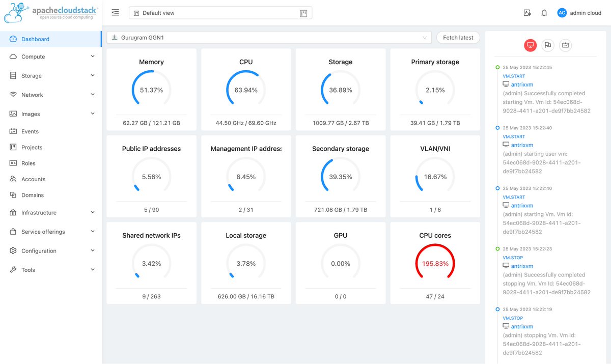This screenshot has height=364, width=611.
Task: Click the project icon in the Default view field
Action: (x=136, y=12)
